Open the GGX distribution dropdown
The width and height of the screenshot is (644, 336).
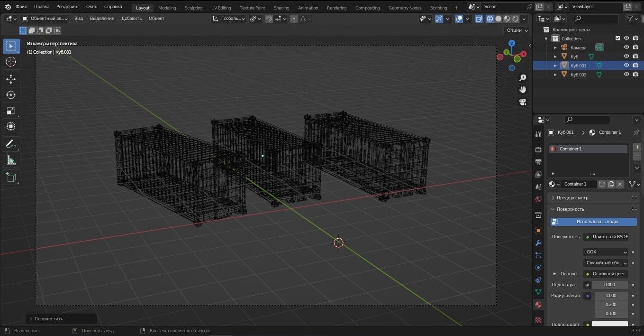[606, 252]
